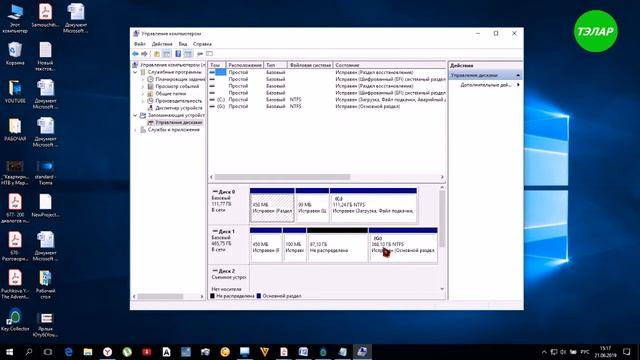This screenshot has height=360, width=640.
Task: Launch Microsoft Edge from taskbar
Action: 68,352
